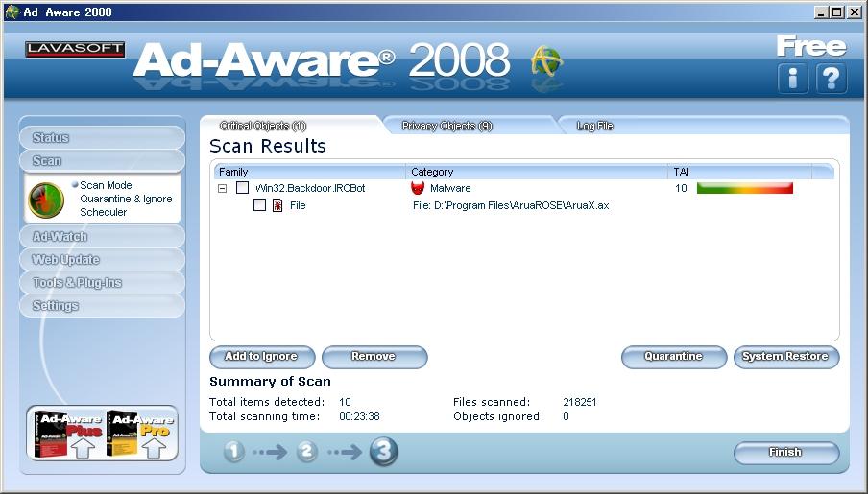Click the scan bug radar icon
868x494 pixels.
coord(46,200)
